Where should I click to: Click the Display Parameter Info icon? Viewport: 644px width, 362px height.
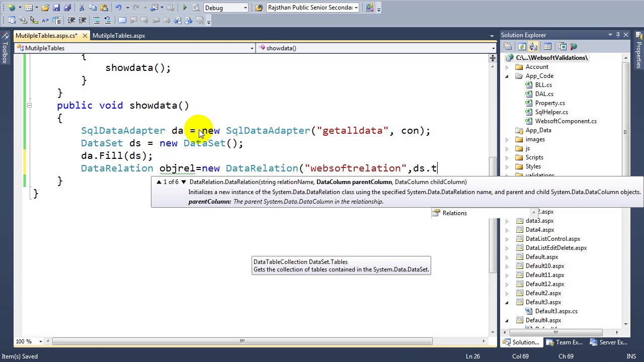[23, 20]
